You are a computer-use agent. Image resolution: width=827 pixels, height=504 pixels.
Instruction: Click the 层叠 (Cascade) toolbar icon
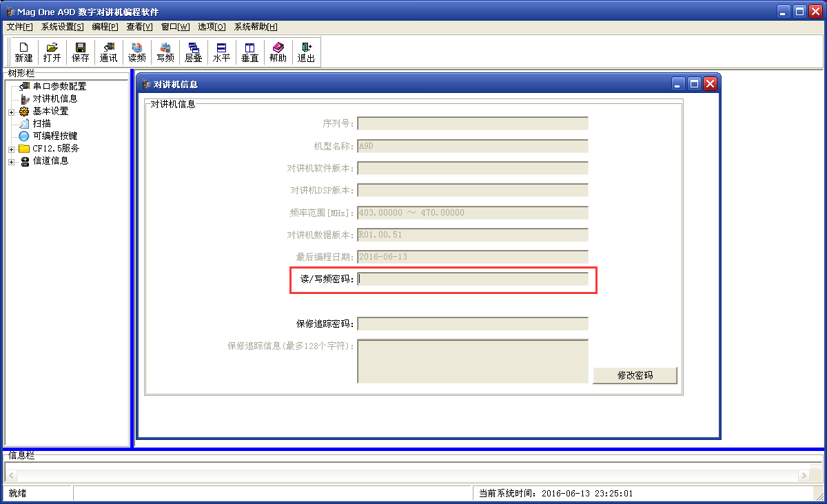[x=194, y=47]
